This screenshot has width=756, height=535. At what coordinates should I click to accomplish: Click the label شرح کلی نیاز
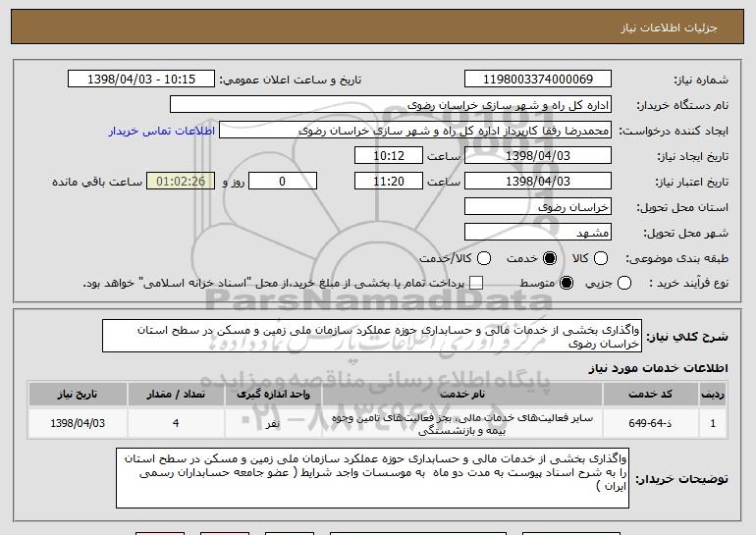point(687,337)
